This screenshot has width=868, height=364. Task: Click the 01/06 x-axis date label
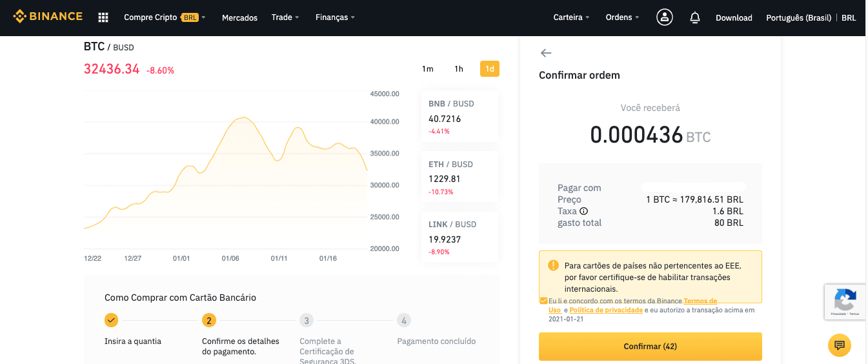(x=230, y=258)
